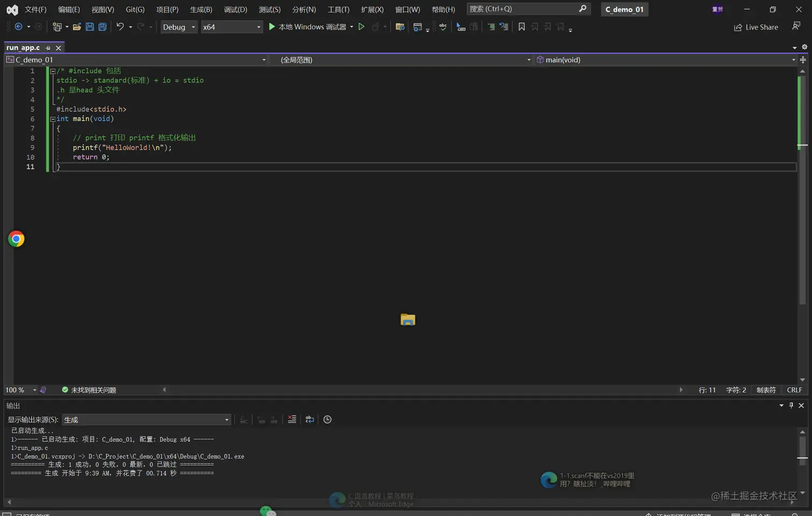Click the cursor line selection toolbar icon
The height and width of the screenshot is (516, 812).
(x=461, y=27)
